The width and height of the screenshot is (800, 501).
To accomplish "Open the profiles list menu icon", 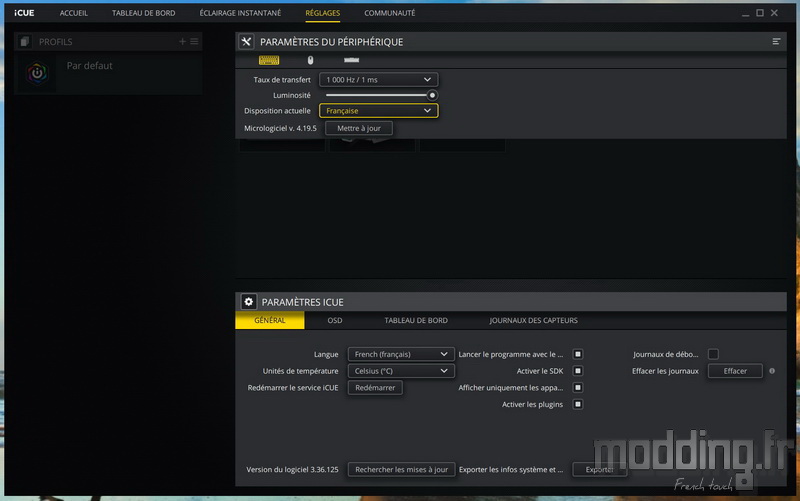I will [x=194, y=41].
